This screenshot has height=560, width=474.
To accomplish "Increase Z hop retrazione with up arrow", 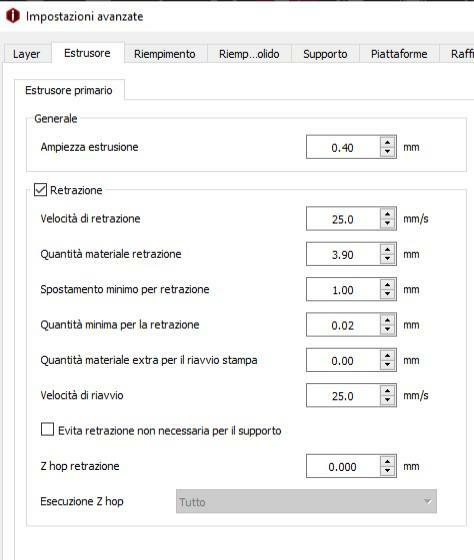I will coord(388,461).
